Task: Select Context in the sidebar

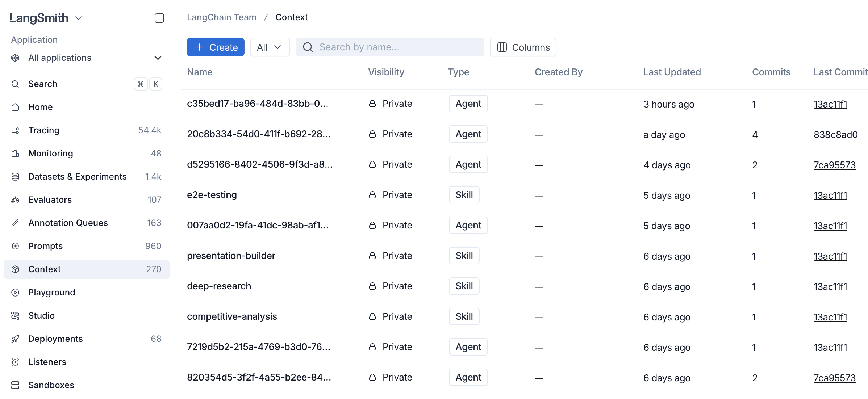Action: point(44,269)
